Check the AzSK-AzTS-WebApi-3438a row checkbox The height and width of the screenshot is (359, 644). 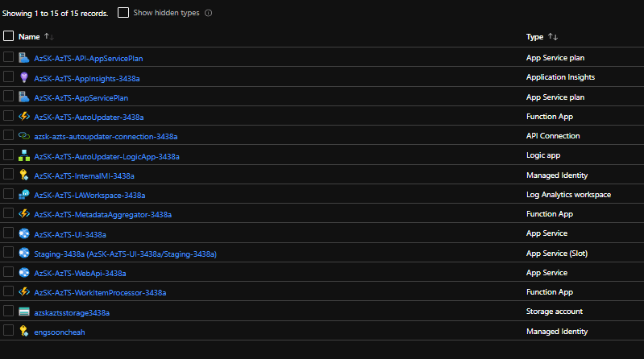pos(8,271)
